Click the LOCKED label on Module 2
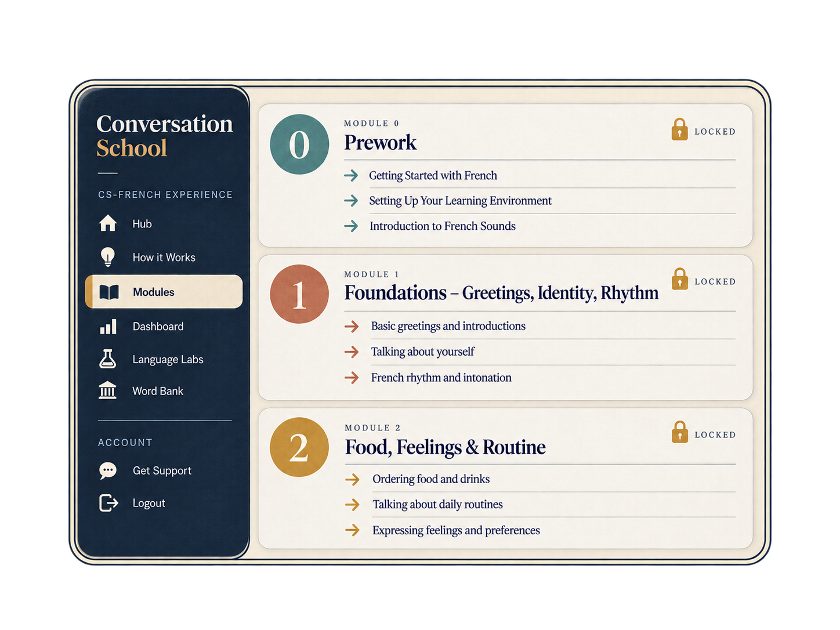This screenshot has height=630, width=840. [715, 435]
